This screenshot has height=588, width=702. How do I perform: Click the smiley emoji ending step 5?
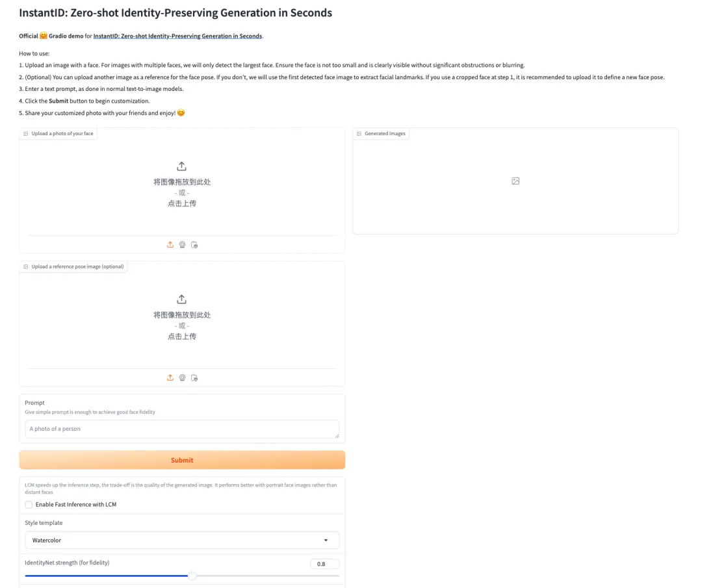coord(181,113)
